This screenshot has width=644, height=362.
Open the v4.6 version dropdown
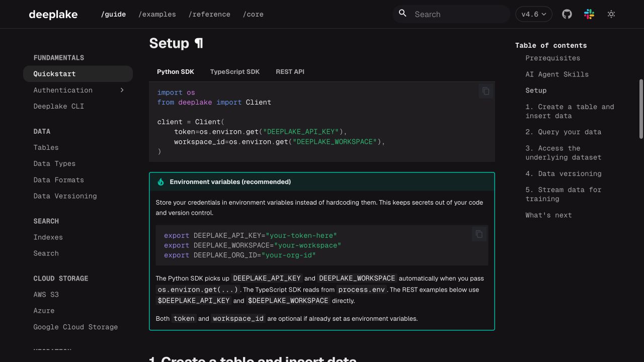click(534, 14)
